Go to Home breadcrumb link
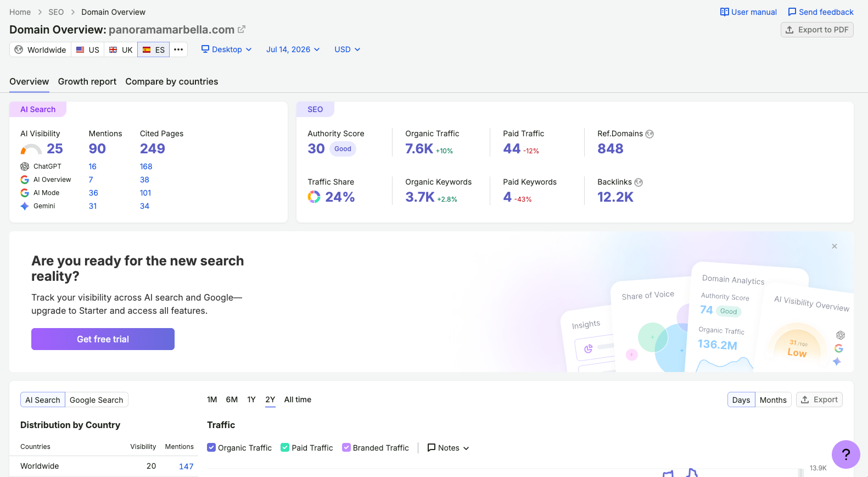The width and height of the screenshot is (868, 477). pos(20,12)
